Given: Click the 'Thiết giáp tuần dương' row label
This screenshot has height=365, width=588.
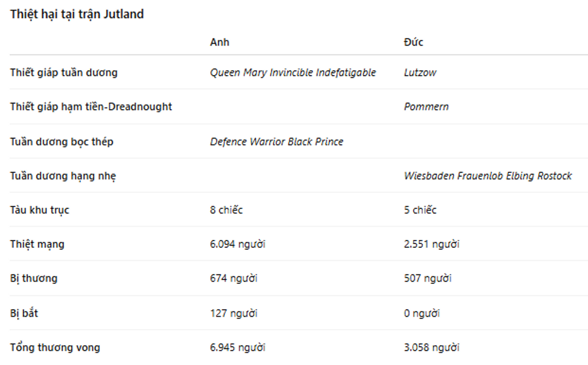Looking at the screenshot, I should 64,72.
